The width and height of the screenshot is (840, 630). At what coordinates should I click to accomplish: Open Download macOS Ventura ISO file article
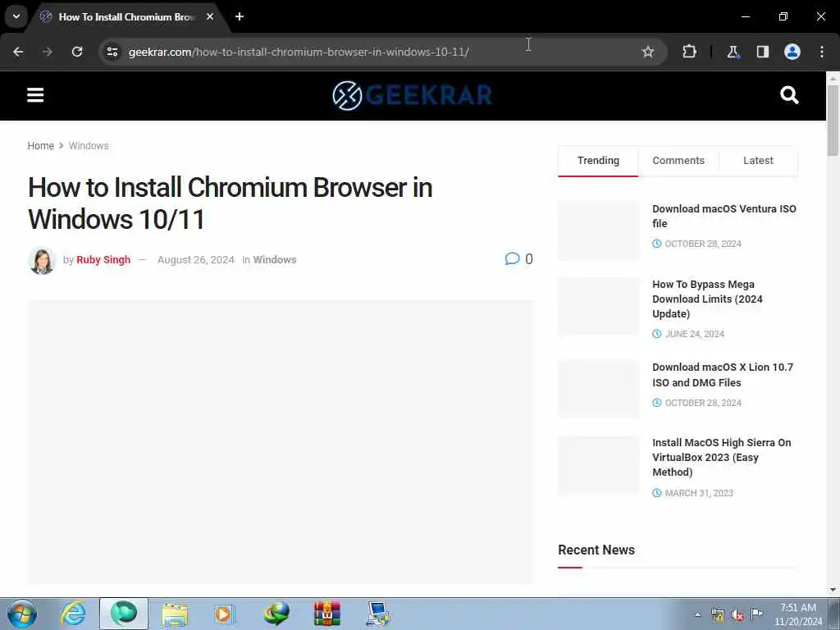tap(724, 216)
